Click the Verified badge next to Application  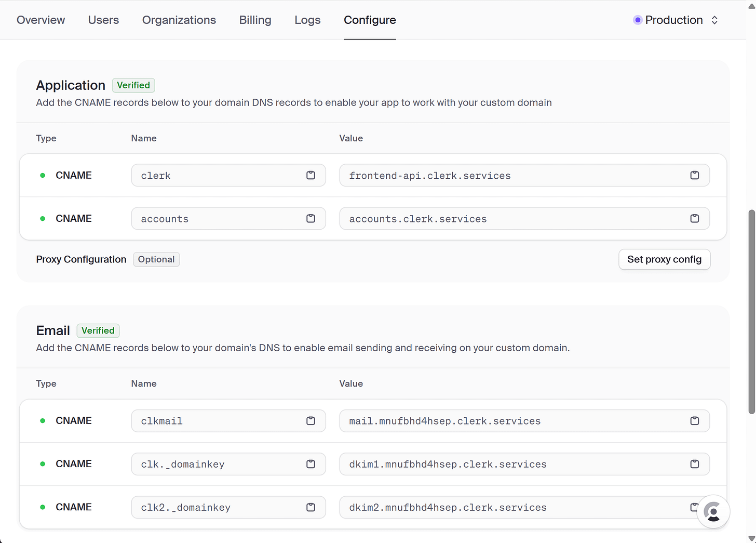(133, 85)
